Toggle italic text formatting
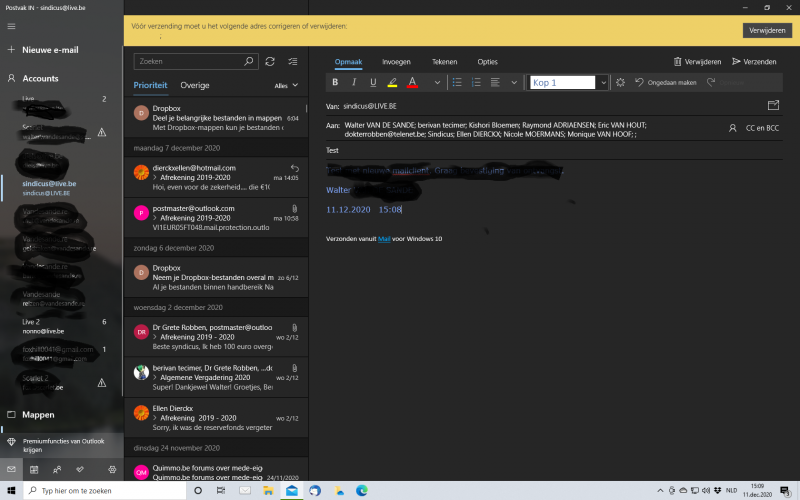 [354, 82]
